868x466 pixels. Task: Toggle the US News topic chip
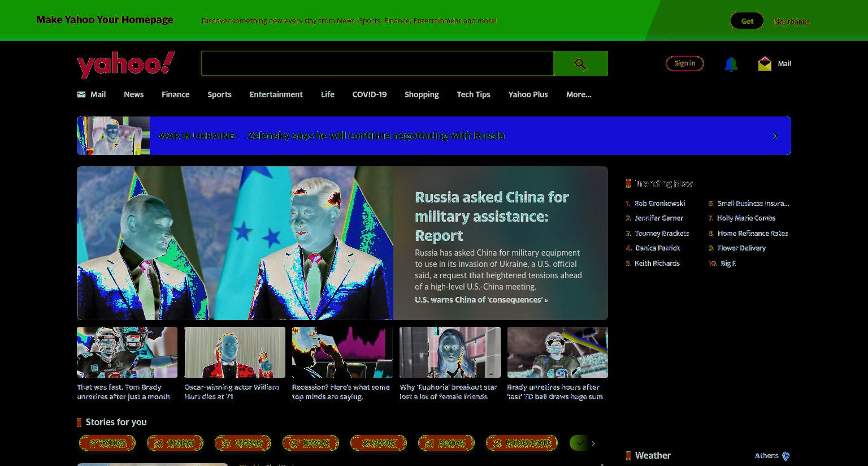tap(175, 443)
